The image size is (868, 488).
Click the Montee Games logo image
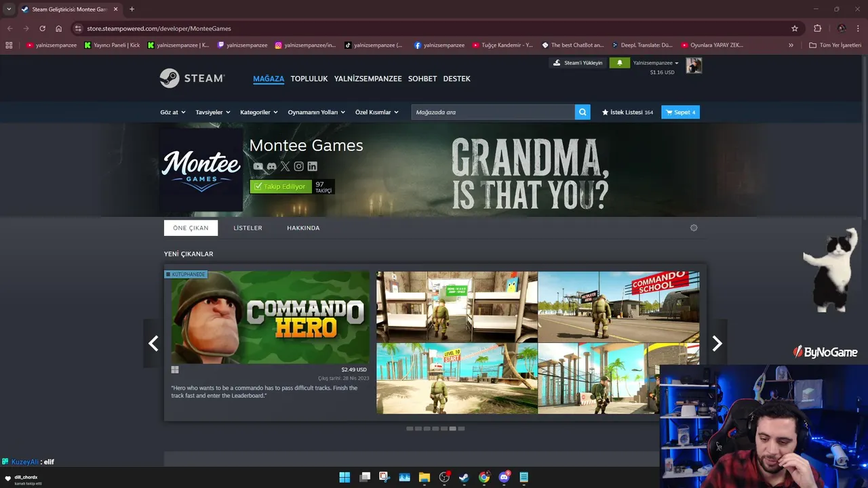tap(201, 170)
